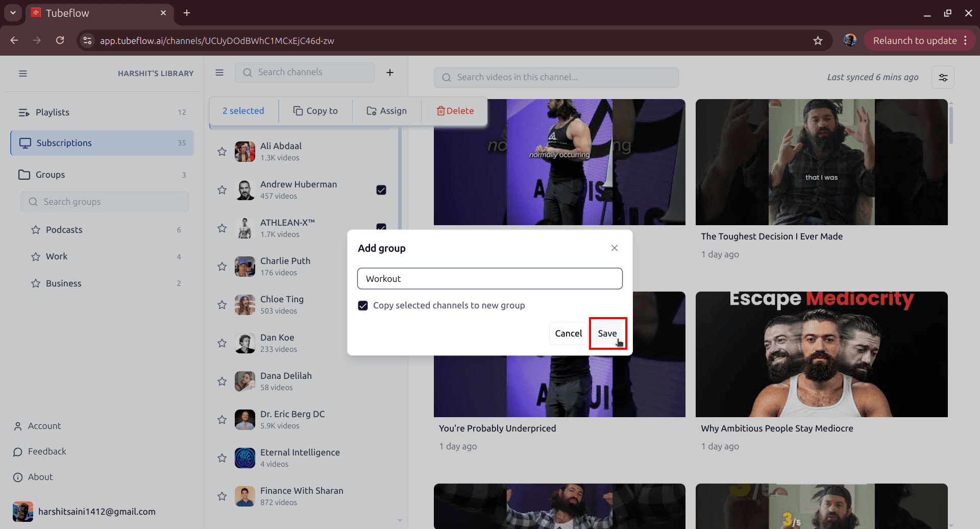
Task: Click the plus icon to add a channel
Action: point(390,72)
